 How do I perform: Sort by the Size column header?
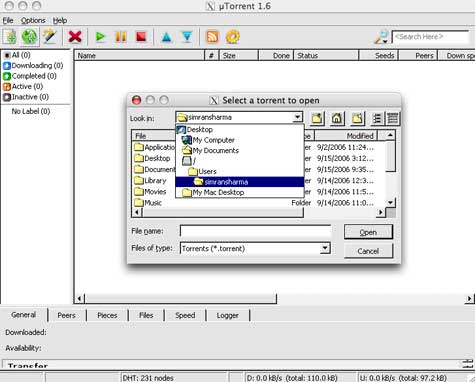click(x=238, y=56)
